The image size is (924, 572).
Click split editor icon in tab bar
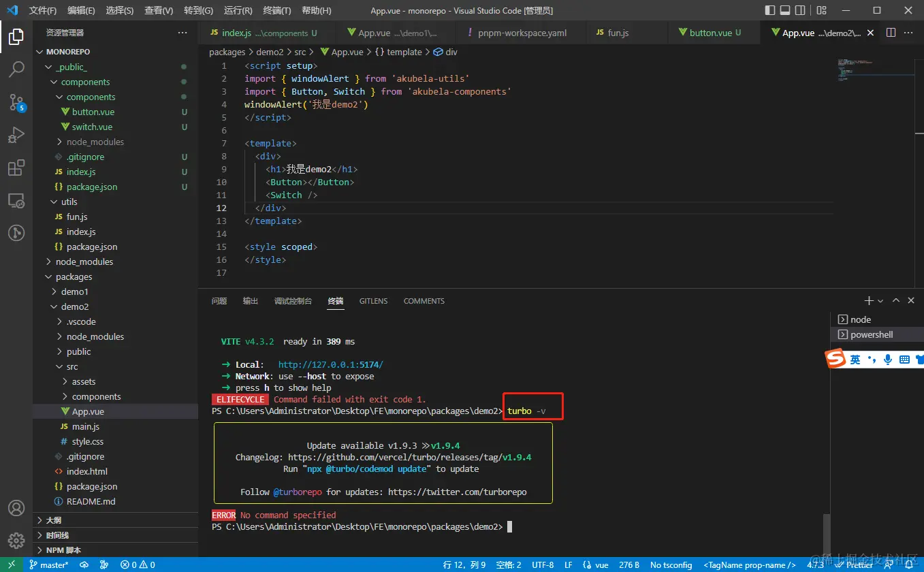(x=891, y=33)
